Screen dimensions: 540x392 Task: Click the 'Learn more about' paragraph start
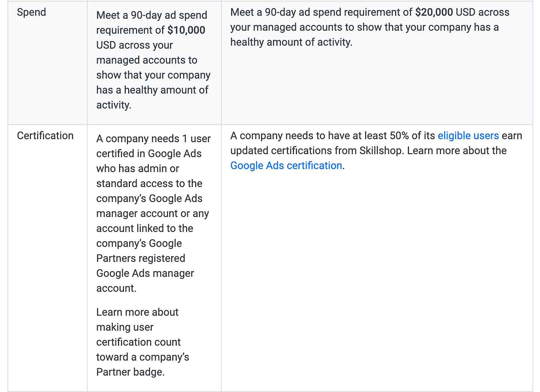click(x=137, y=312)
